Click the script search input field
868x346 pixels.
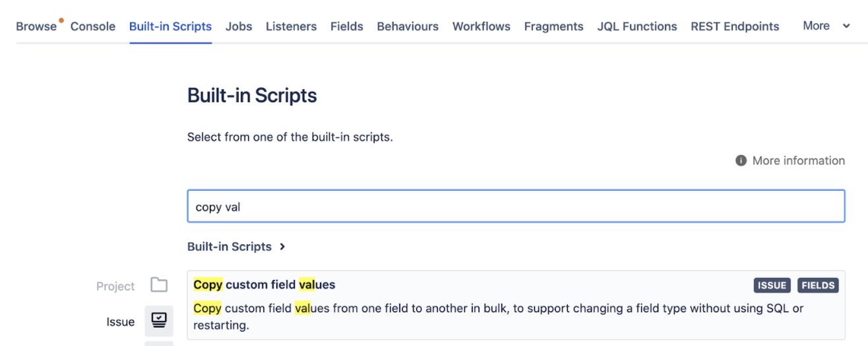[516, 207]
